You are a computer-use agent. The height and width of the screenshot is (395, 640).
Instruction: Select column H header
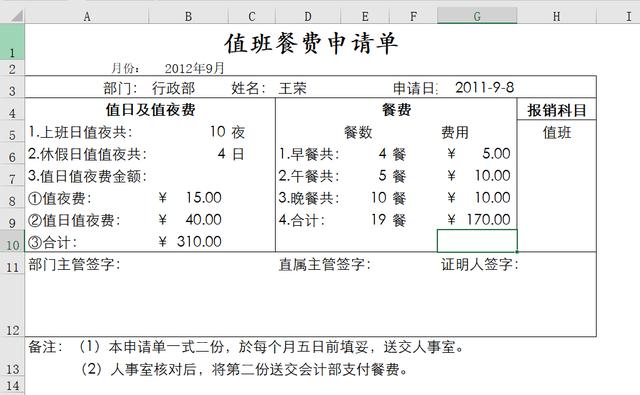556,16
